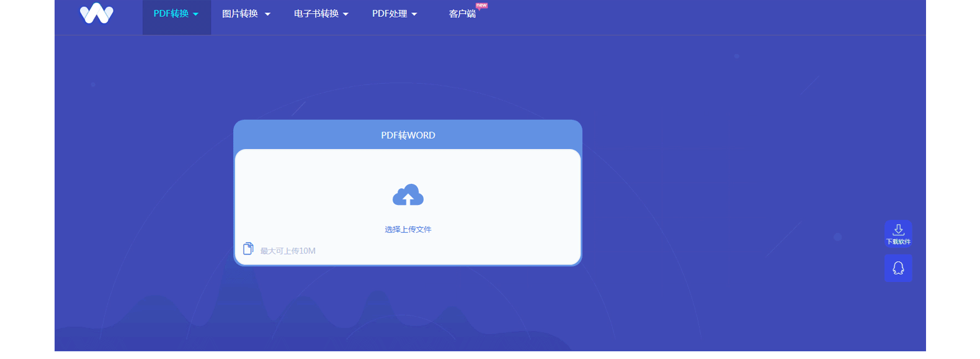This screenshot has width=980, height=359.
Task: Expand the PDF转换 dropdown arrow
Action: [196, 14]
